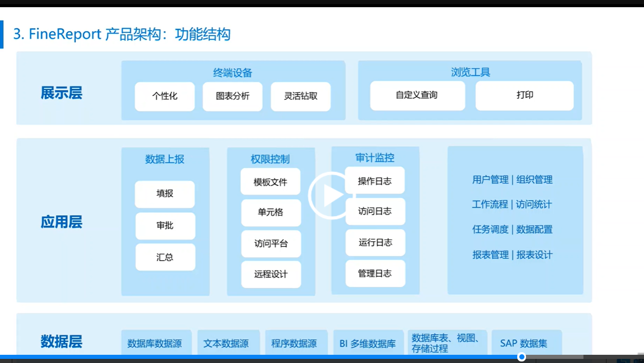
Task: Click the unplayed grey part of progress bar
Action: click(555, 357)
